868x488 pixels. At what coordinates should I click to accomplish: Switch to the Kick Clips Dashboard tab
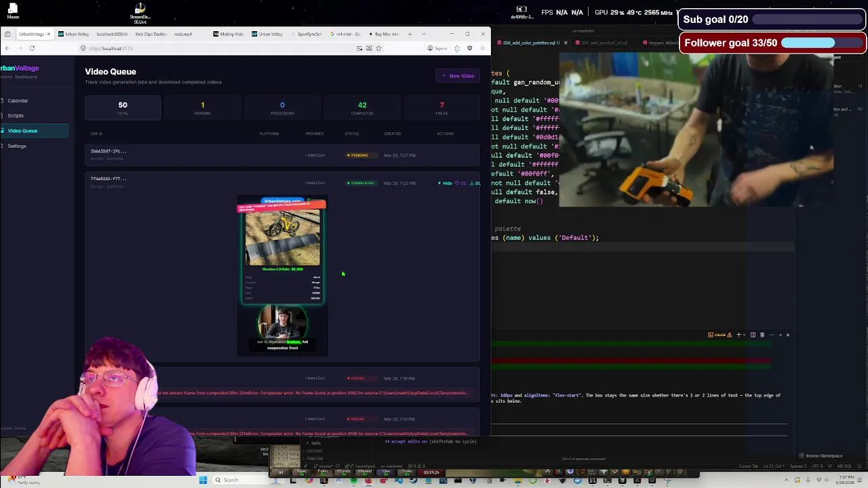pyautogui.click(x=151, y=34)
